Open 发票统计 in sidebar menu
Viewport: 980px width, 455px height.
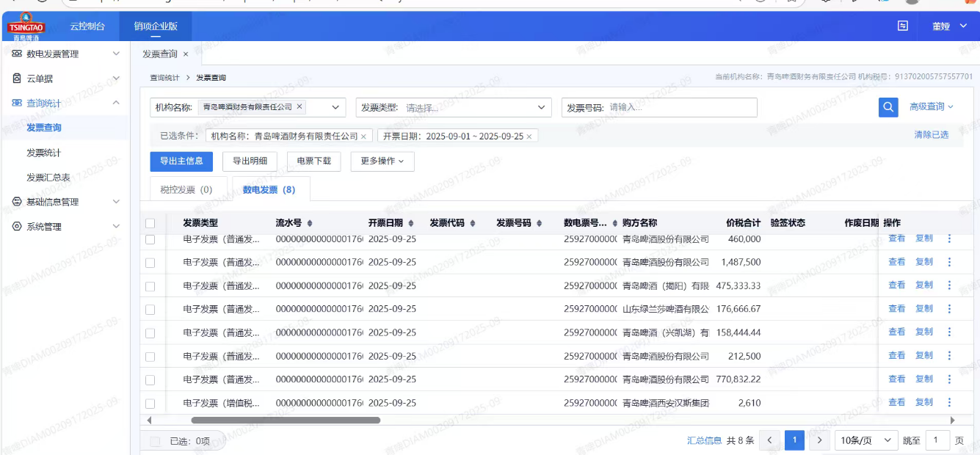(44, 153)
